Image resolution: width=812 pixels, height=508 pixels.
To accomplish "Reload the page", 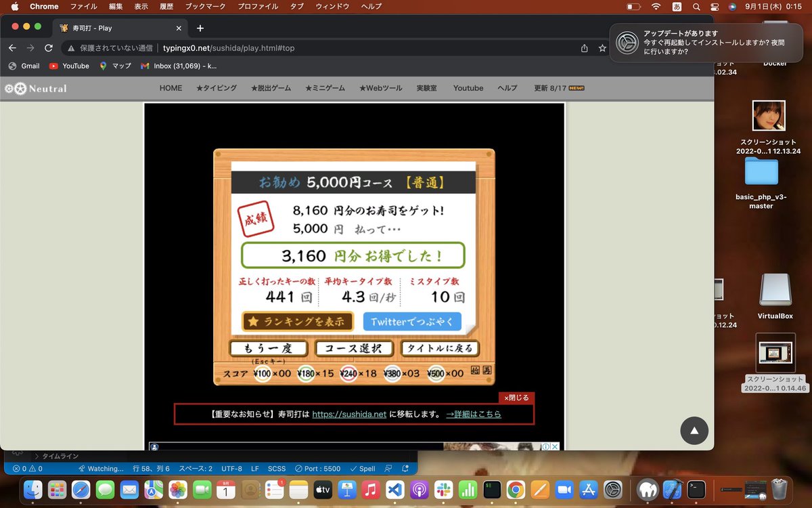I will click(x=49, y=48).
